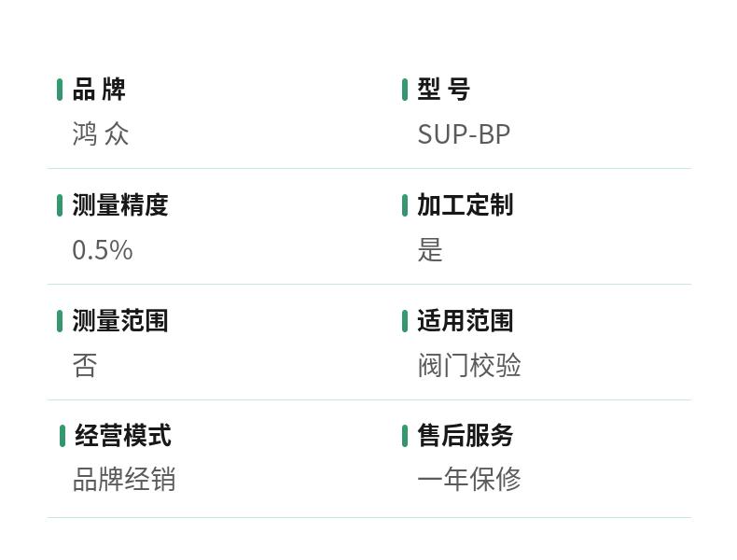Click the green marker beside 型号
737x560 pixels.
(x=405, y=90)
